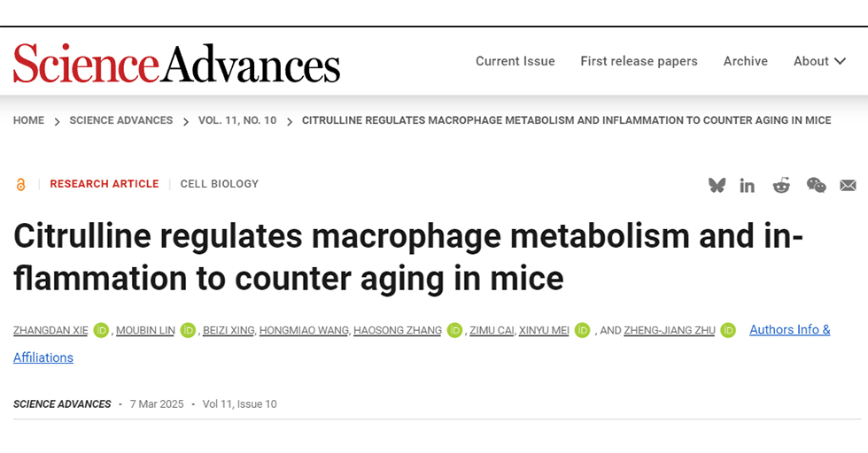
Task: Open the Current Issue menu item
Action: pyautogui.click(x=515, y=61)
